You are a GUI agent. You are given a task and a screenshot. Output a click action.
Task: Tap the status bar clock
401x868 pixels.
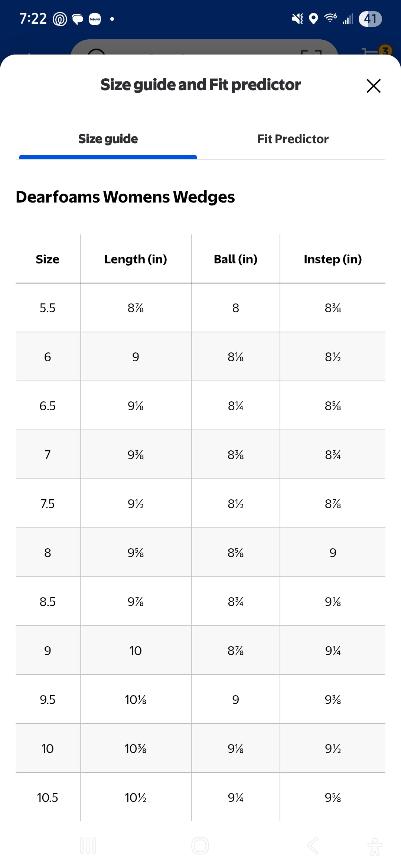coord(33,19)
